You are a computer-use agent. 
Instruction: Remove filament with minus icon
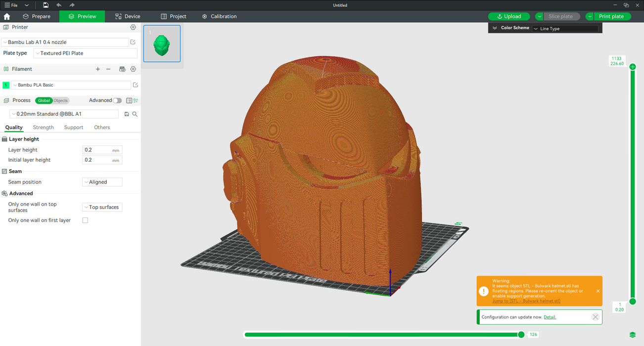[x=108, y=69]
